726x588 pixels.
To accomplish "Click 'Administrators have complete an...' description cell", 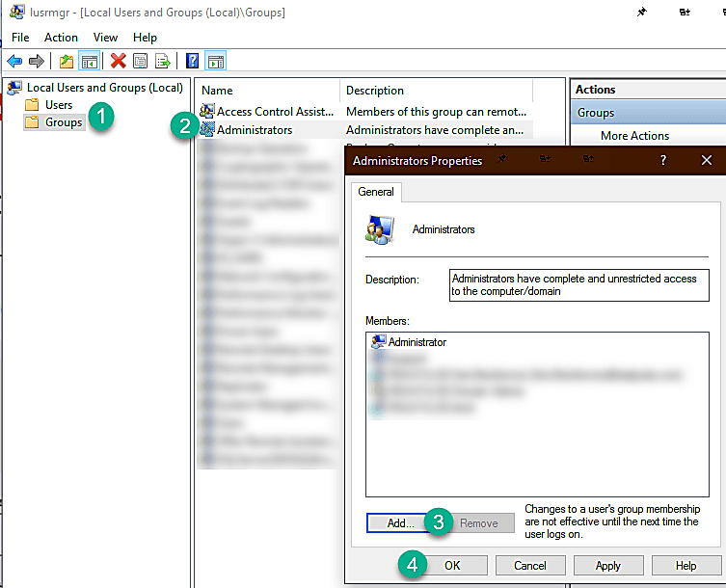I will [x=435, y=130].
